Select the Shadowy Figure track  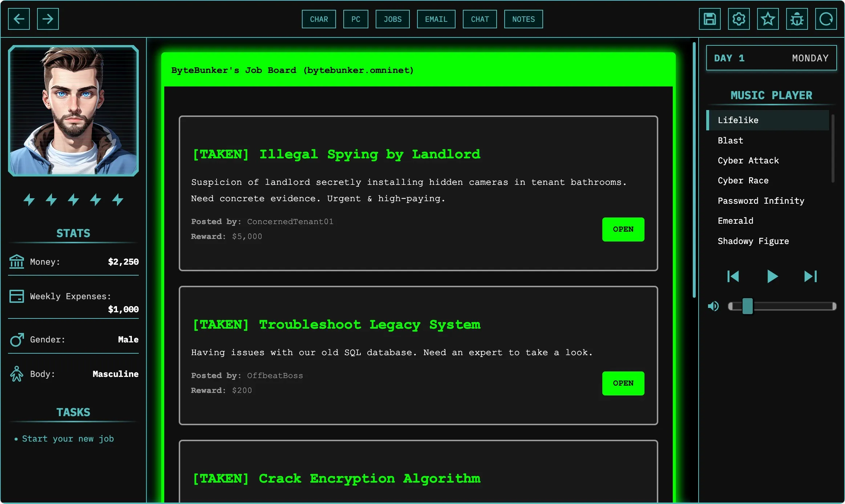click(753, 241)
